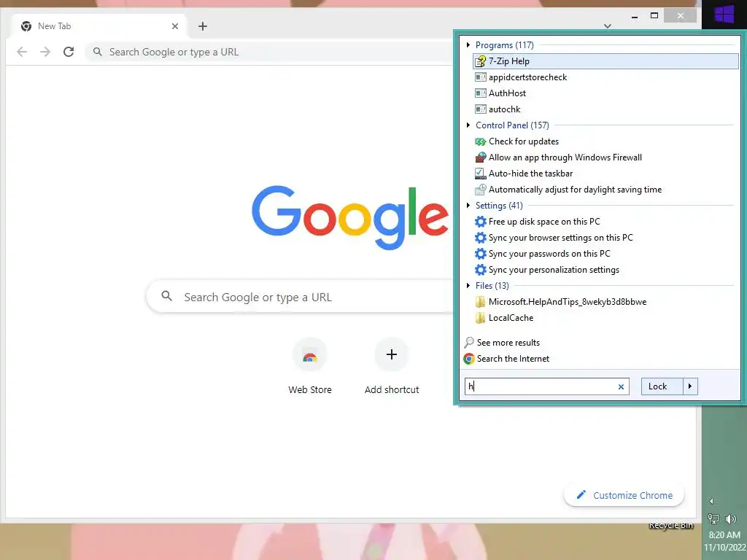Image resolution: width=747 pixels, height=560 pixels.
Task: Click the Lock button
Action: [x=662, y=386]
